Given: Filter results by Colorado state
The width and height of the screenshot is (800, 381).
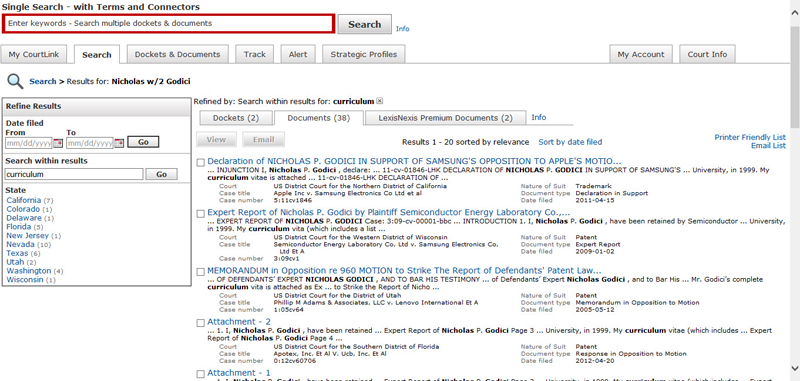Looking at the screenshot, I should 23,209.
